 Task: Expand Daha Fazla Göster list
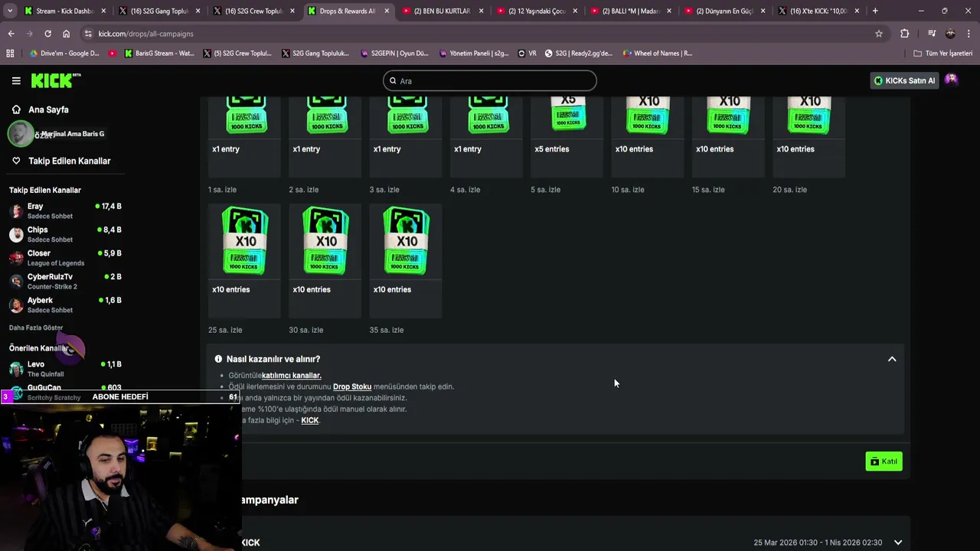36,328
